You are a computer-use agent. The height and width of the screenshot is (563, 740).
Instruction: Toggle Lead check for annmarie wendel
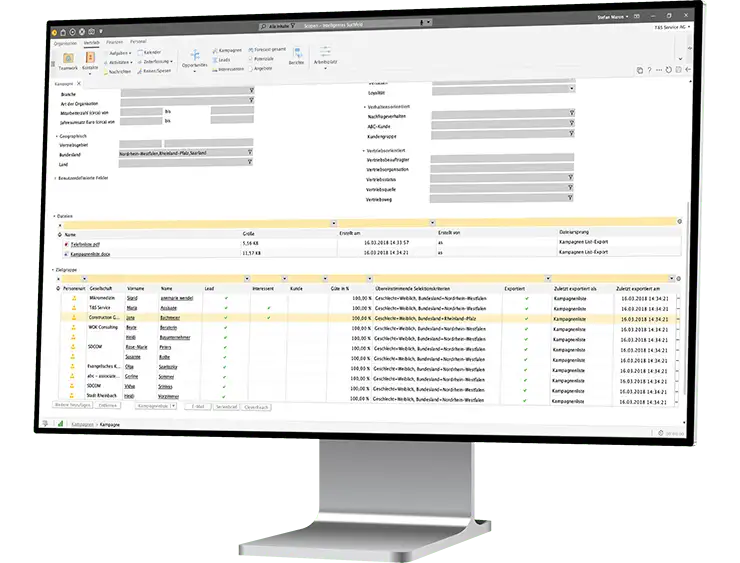(226, 298)
